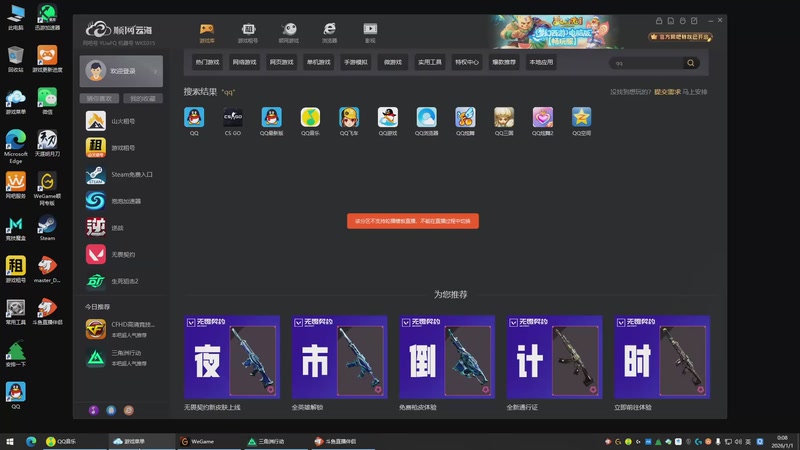This screenshot has width=800, height=450.
Task: Open the 欢迎登录 login panel
Action: point(121,71)
